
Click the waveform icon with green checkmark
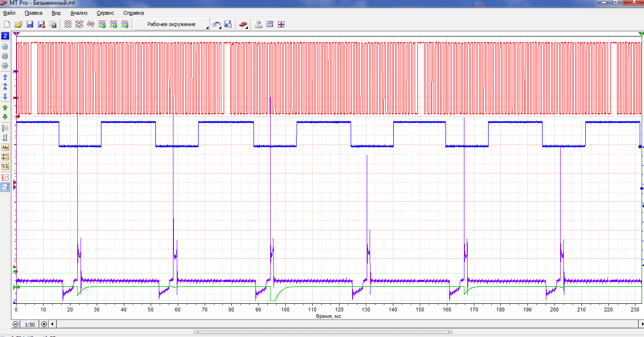click(x=102, y=24)
